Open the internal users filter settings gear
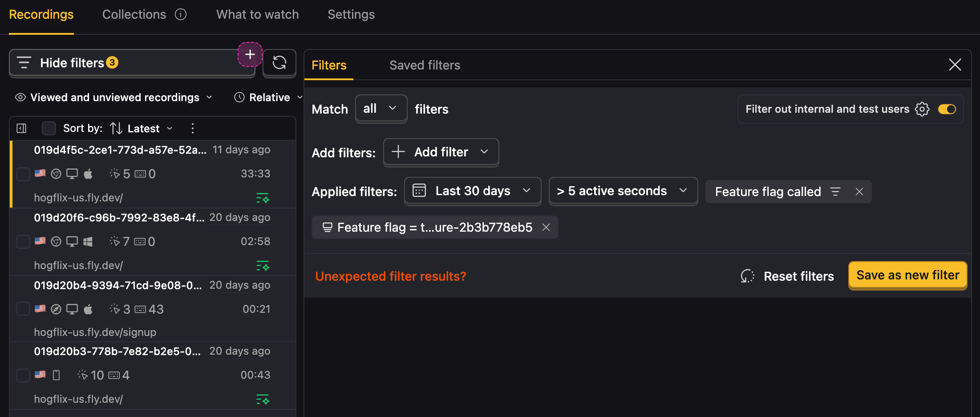 [922, 109]
